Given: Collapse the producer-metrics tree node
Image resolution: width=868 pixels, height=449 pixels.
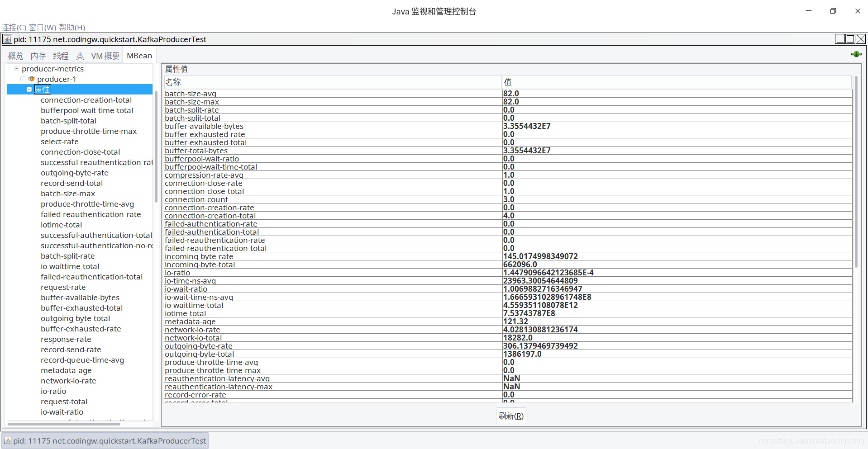Looking at the screenshot, I should (x=16, y=69).
